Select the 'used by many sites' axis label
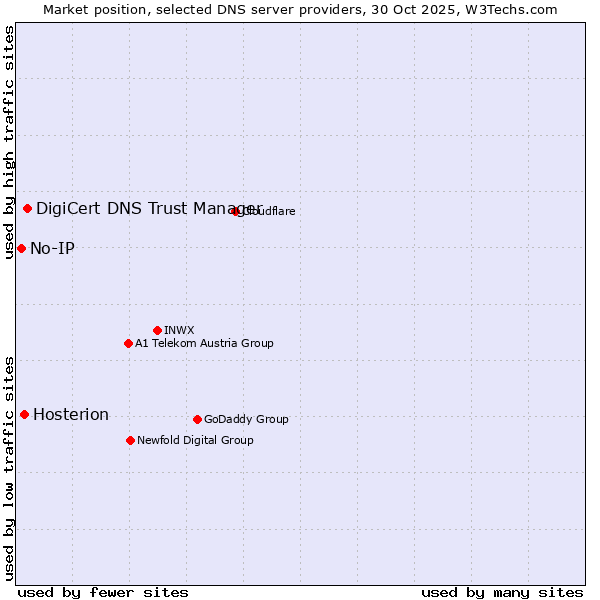The image size is (600, 600). coord(502,592)
